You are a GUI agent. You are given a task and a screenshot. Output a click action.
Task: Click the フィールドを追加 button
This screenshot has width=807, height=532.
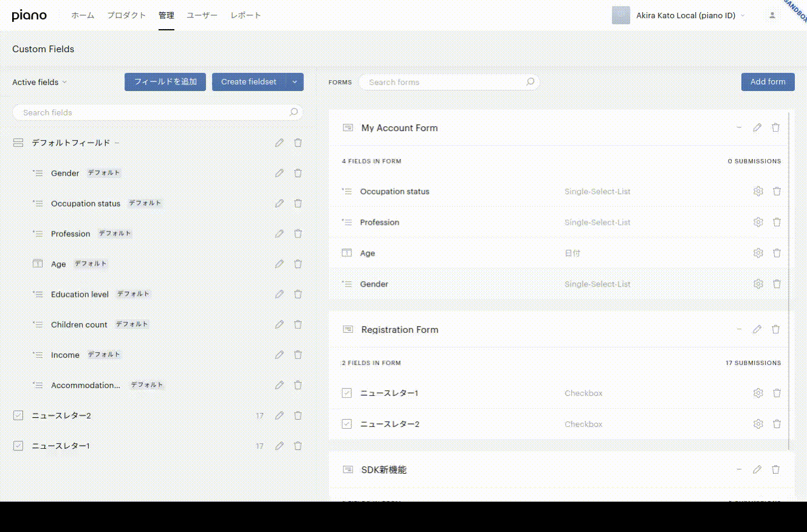click(x=165, y=82)
